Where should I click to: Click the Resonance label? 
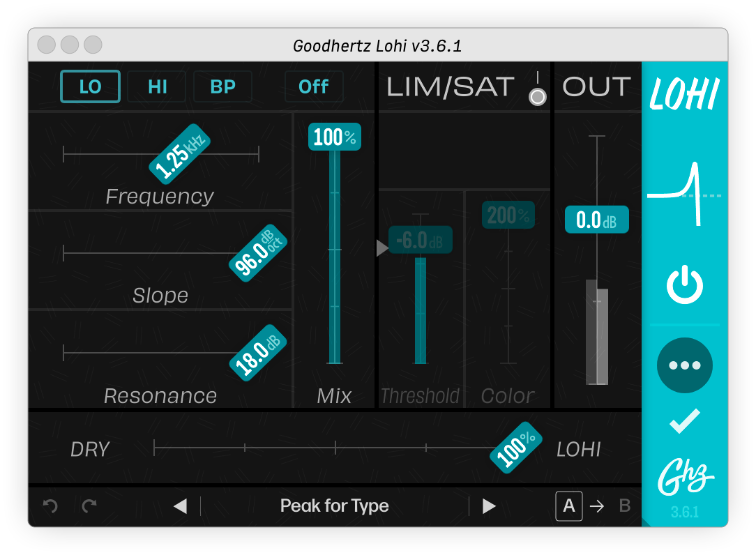tap(160, 396)
